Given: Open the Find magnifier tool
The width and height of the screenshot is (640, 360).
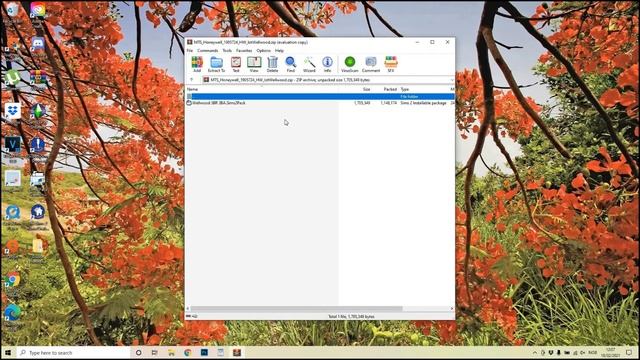Looking at the screenshot, I should (x=291, y=64).
